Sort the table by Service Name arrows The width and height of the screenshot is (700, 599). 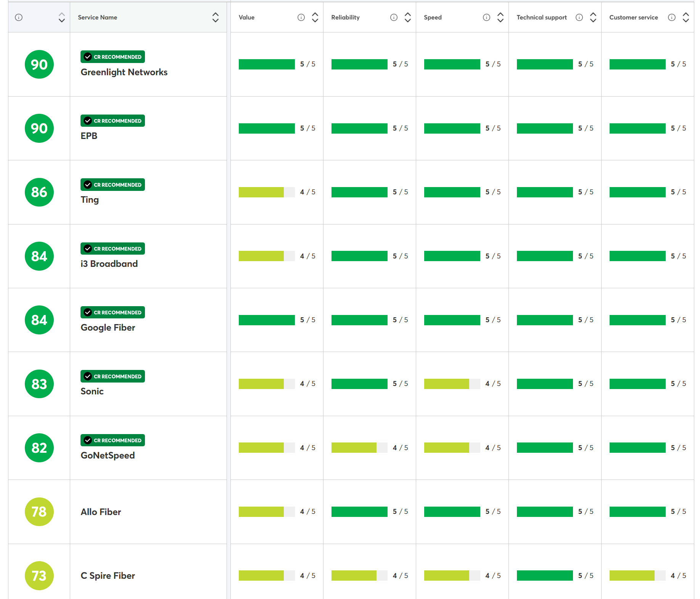click(x=215, y=18)
